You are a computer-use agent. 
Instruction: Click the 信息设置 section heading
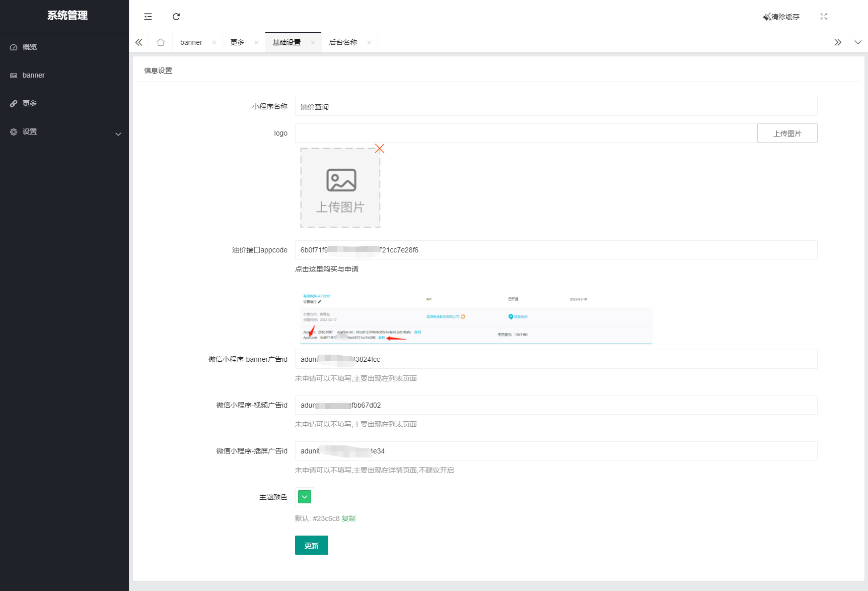tap(158, 71)
